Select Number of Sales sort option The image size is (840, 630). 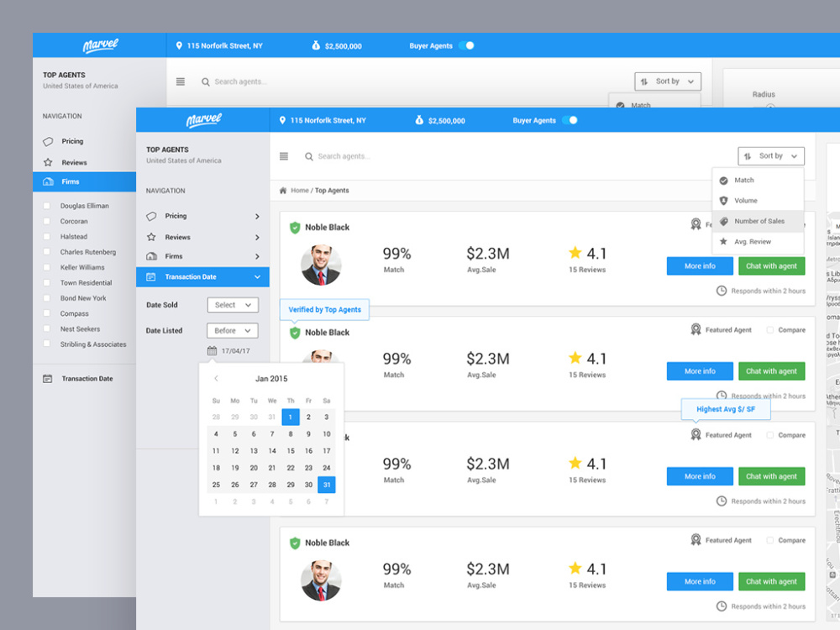[758, 221]
